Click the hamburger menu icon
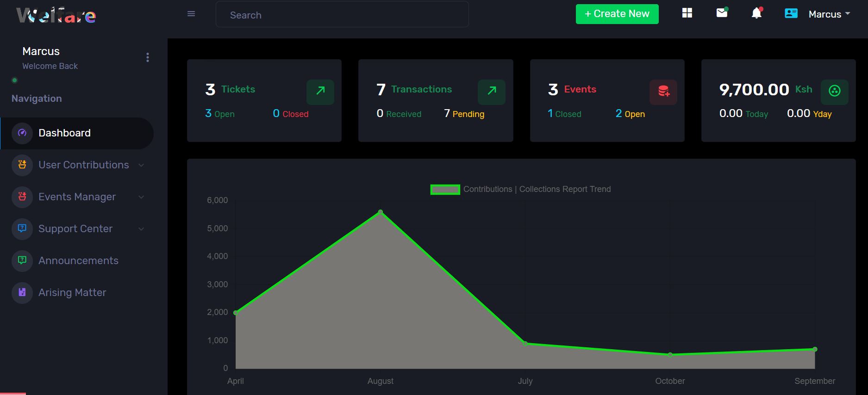868x395 pixels. [191, 14]
